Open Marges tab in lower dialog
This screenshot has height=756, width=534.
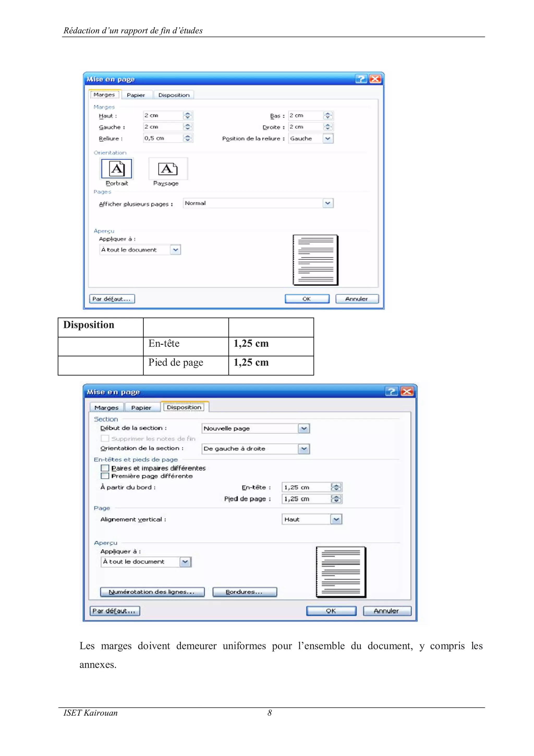[x=106, y=408]
